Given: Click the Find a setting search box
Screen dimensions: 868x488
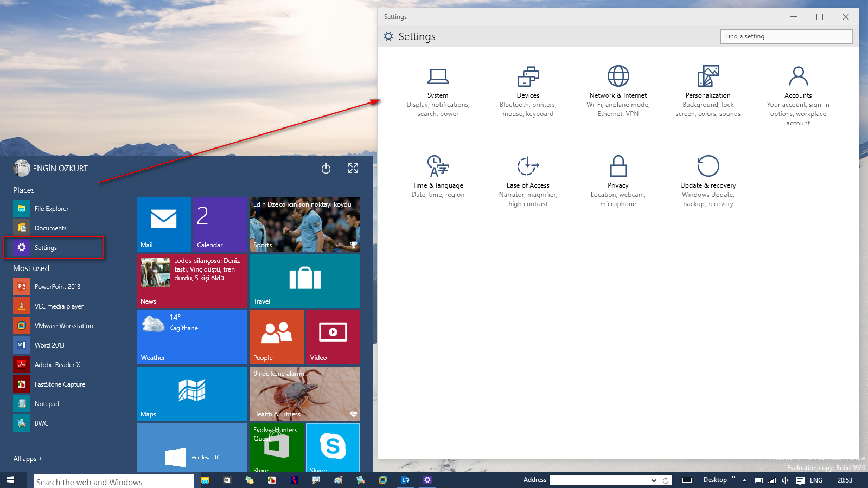Looking at the screenshot, I should 786,36.
